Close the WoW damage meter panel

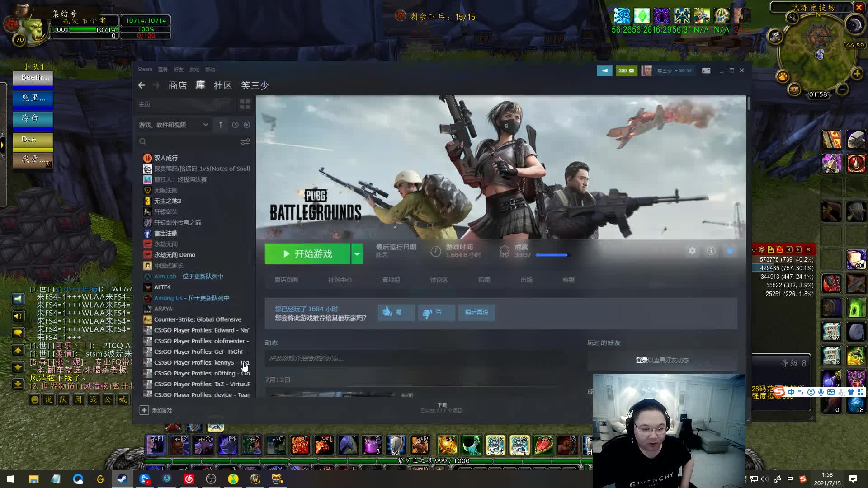808,249
